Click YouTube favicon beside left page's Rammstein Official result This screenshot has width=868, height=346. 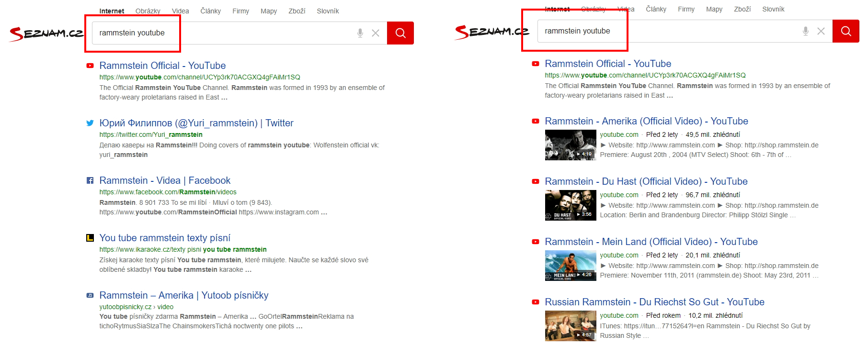click(x=90, y=66)
